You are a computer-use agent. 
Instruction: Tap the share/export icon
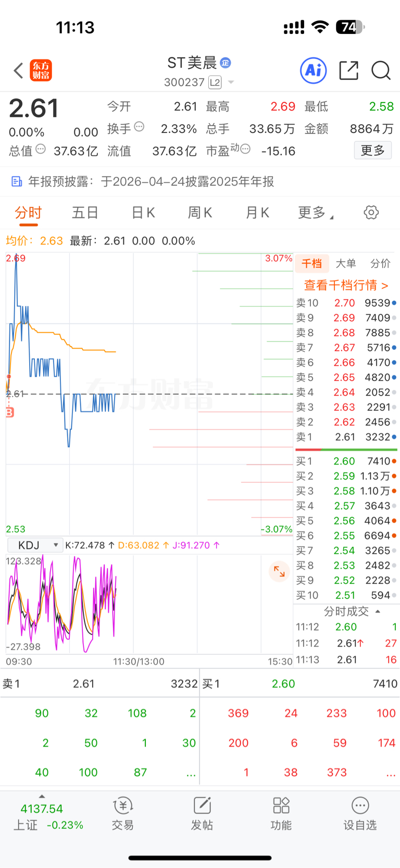click(348, 70)
